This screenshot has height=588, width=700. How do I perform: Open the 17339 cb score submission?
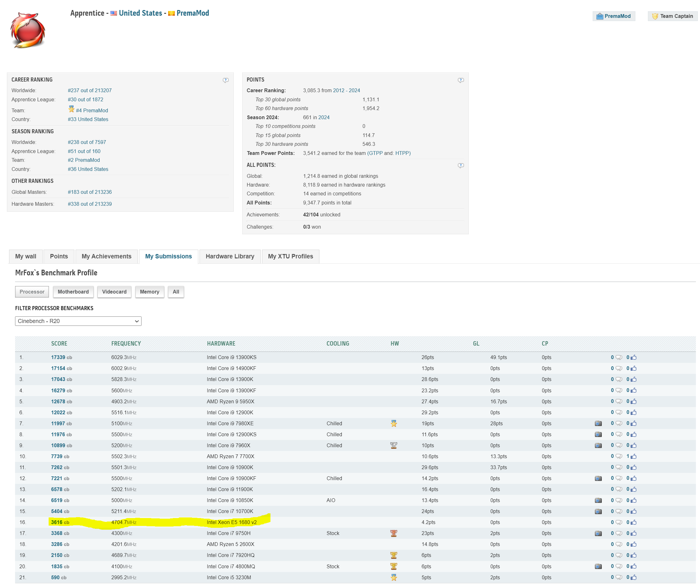point(61,357)
